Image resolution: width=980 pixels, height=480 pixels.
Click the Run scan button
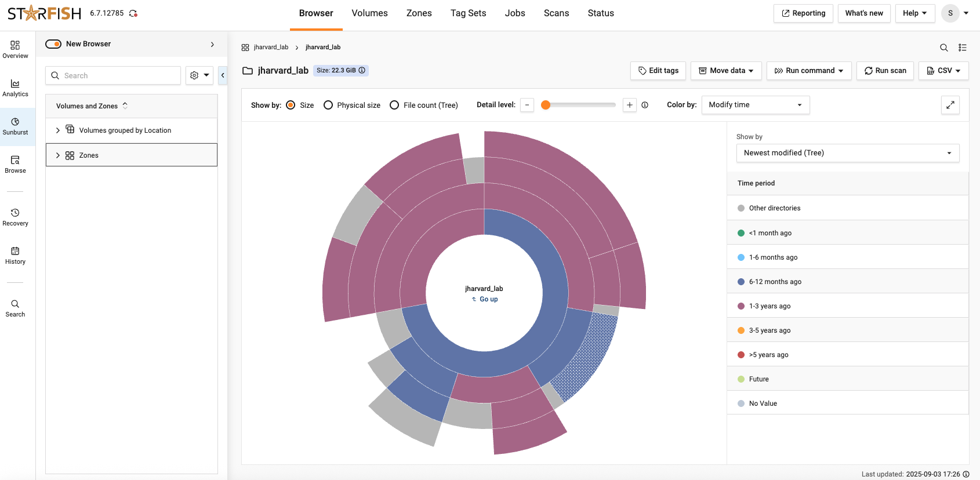(x=885, y=71)
